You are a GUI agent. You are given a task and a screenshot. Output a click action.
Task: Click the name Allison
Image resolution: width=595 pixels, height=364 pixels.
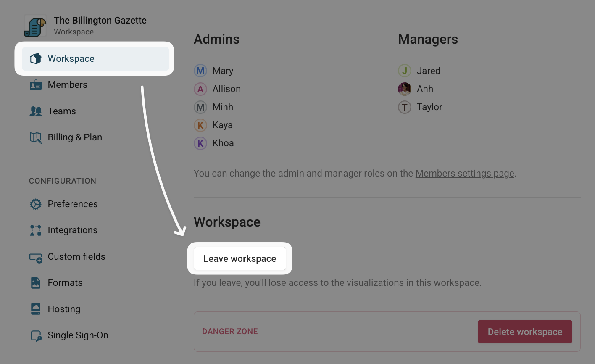[226, 89]
